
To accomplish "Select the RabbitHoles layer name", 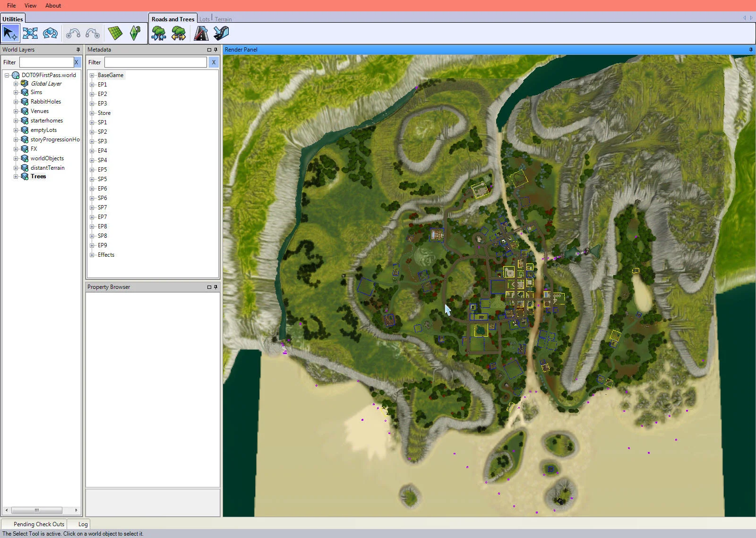I will (45, 102).
